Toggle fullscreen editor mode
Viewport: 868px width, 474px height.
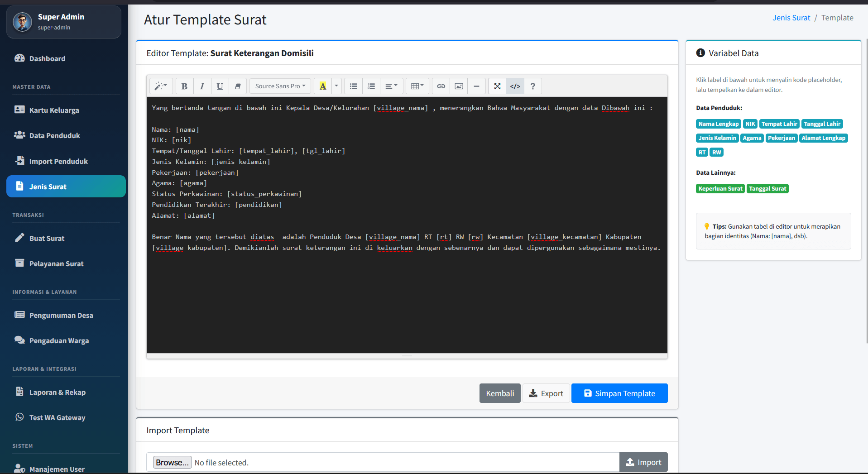[x=497, y=86]
